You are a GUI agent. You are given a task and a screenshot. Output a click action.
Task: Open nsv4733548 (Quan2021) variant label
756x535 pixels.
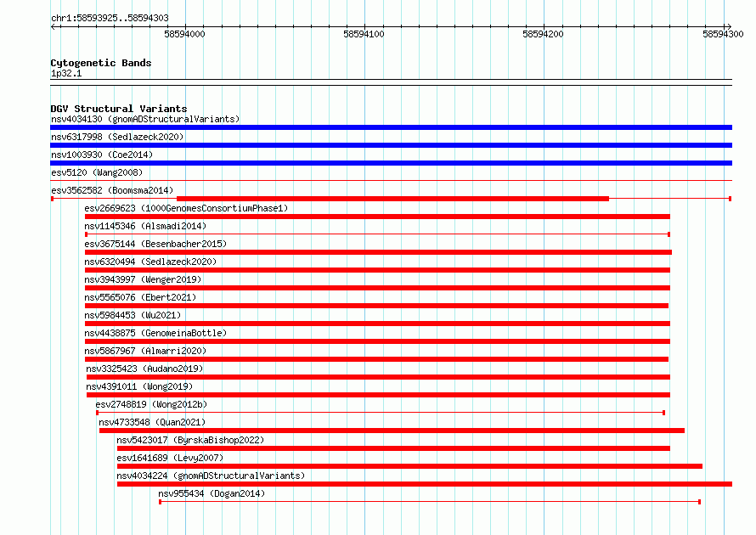pyautogui.click(x=152, y=422)
